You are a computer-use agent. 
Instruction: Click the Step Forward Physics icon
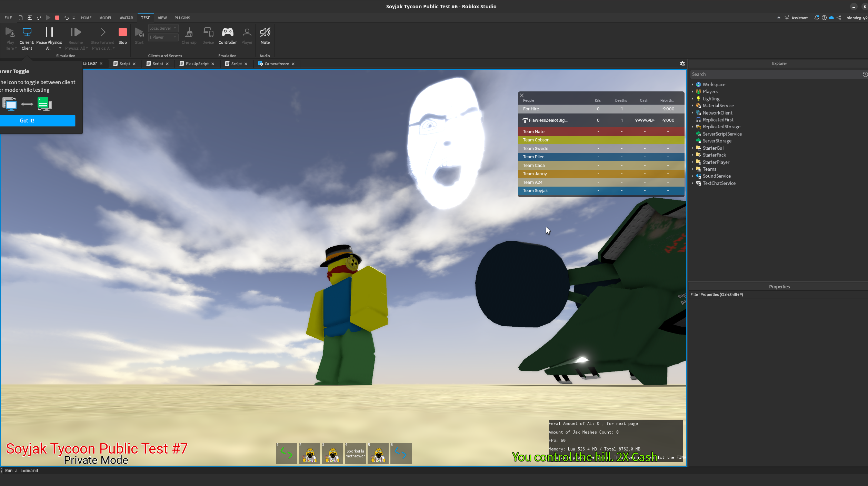pyautogui.click(x=102, y=32)
